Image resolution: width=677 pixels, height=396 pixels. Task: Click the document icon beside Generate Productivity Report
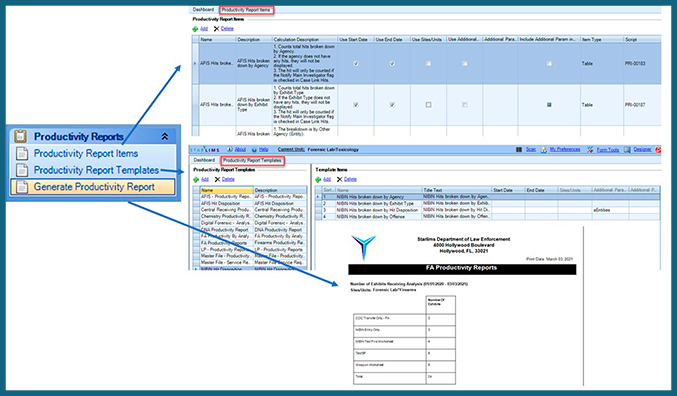(22, 187)
